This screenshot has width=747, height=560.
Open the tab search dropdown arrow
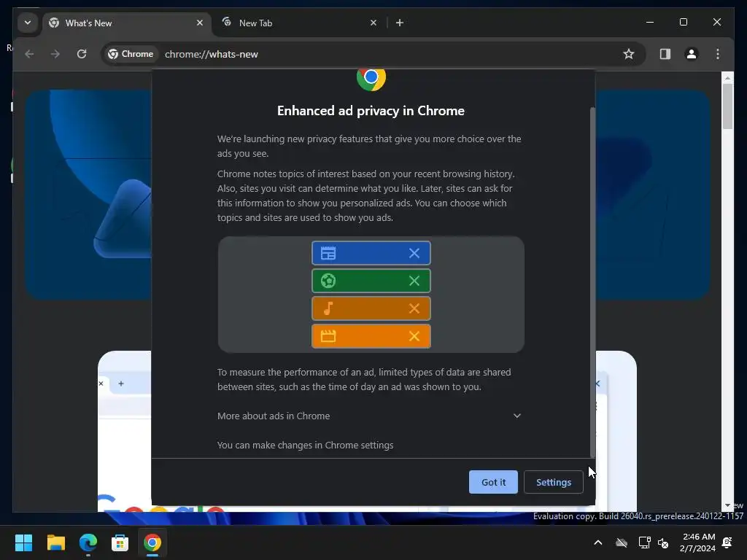click(x=28, y=23)
